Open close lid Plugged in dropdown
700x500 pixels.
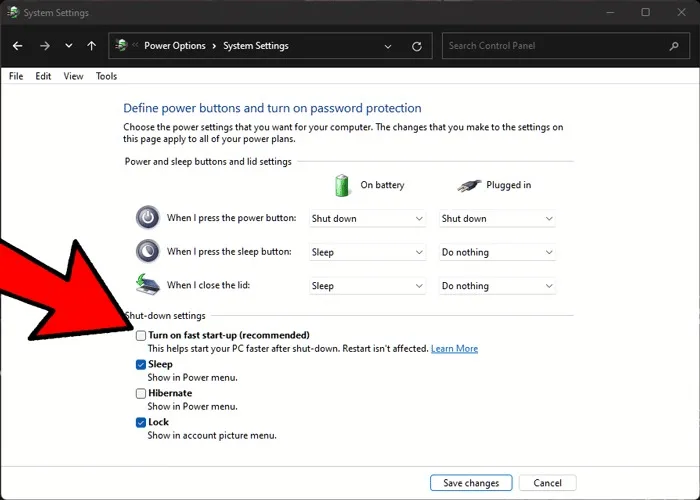pos(497,286)
